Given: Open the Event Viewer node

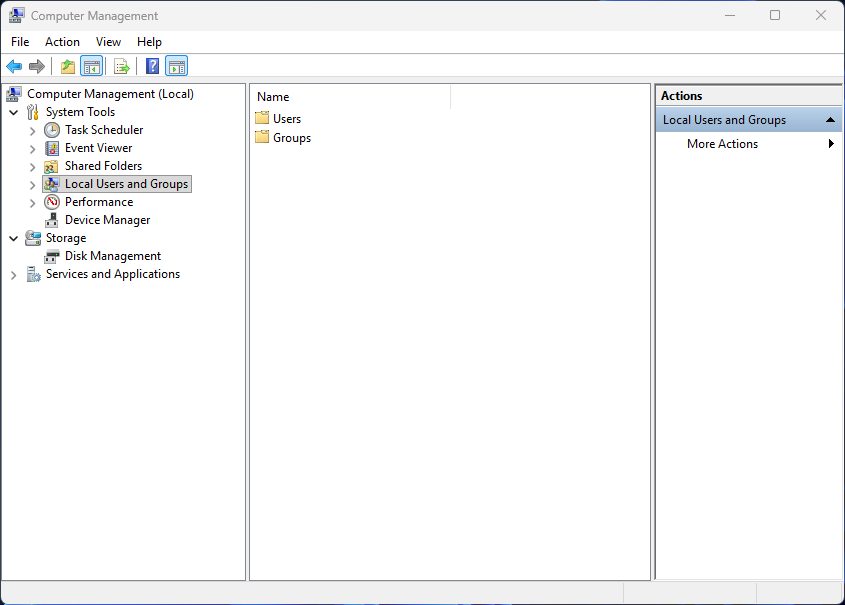Looking at the screenshot, I should coord(99,147).
